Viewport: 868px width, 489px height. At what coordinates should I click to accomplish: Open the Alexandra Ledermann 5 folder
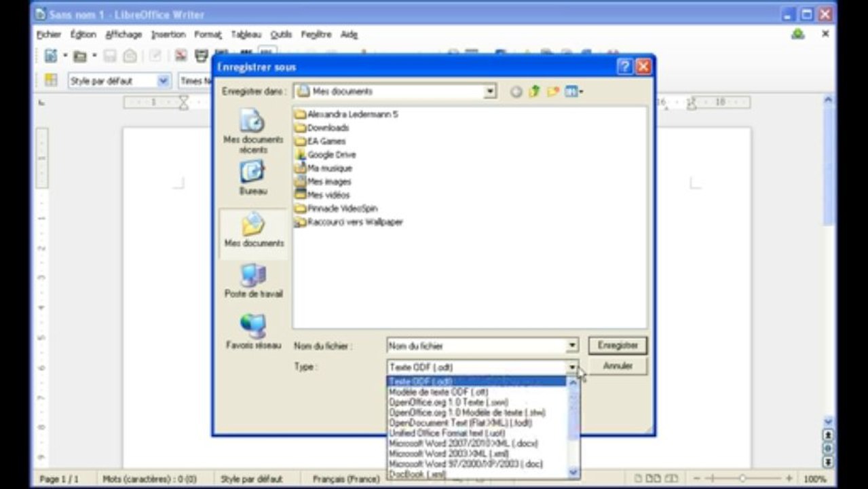coord(346,114)
